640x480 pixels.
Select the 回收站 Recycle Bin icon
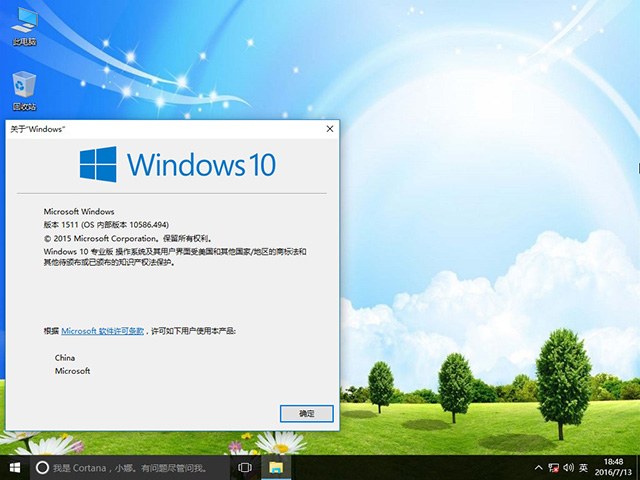pos(24,88)
